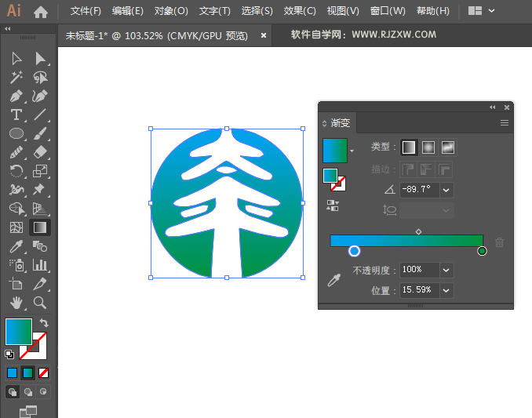Pick the Symbol Sprayer tool
The image size is (532, 418).
(x=16, y=265)
